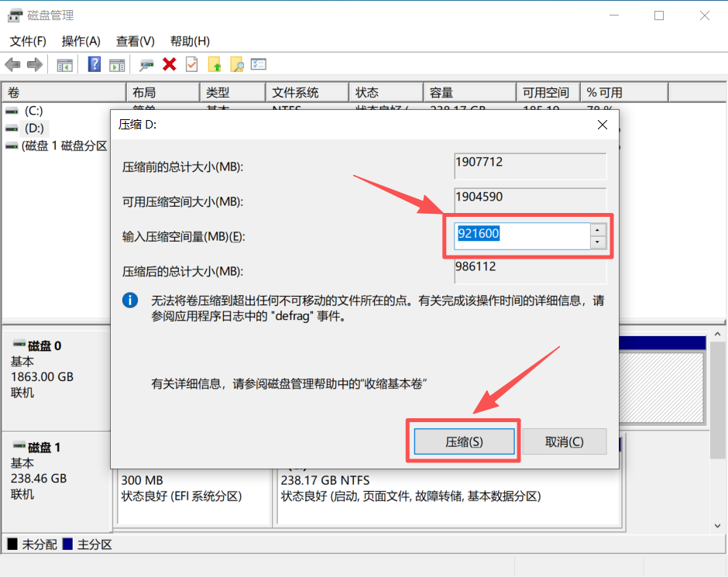This screenshot has height=577, width=728.
Task: Click the computer properties toolbar icon
Action: click(147, 64)
